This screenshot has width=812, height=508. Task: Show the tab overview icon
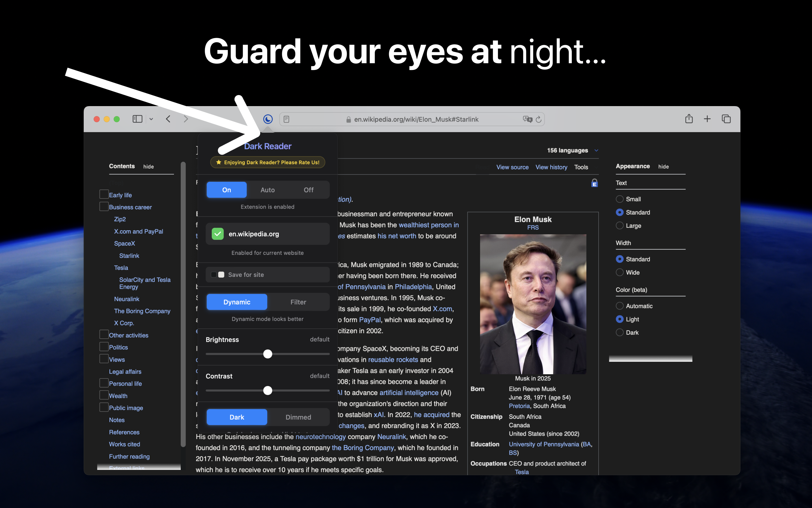(x=726, y=119)
